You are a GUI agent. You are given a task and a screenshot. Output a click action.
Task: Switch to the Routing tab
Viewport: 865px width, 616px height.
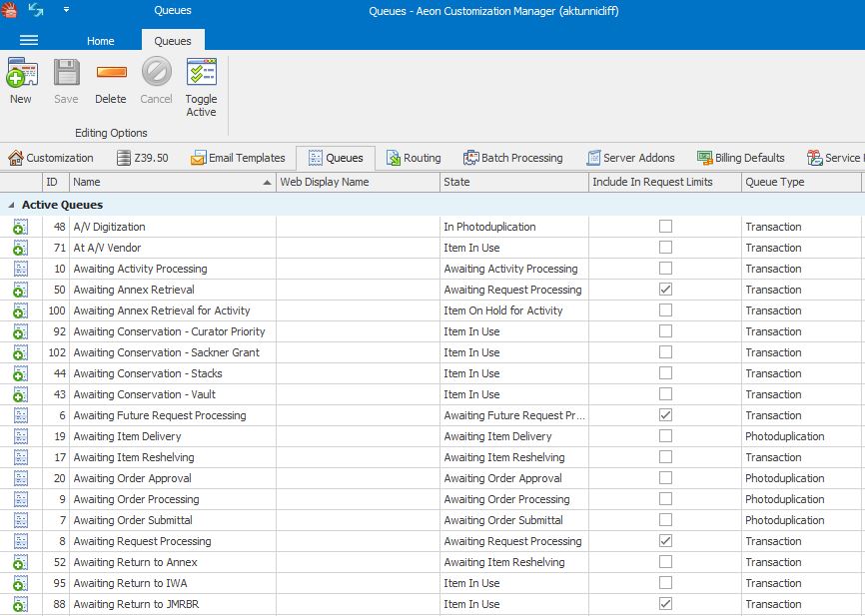(x=412, y=158)
